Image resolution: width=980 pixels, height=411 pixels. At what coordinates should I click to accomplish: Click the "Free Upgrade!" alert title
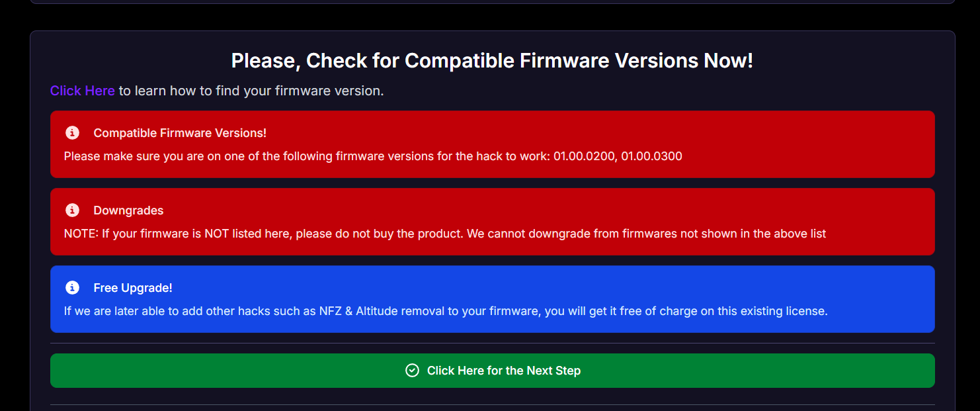click(x=133, y=288)
